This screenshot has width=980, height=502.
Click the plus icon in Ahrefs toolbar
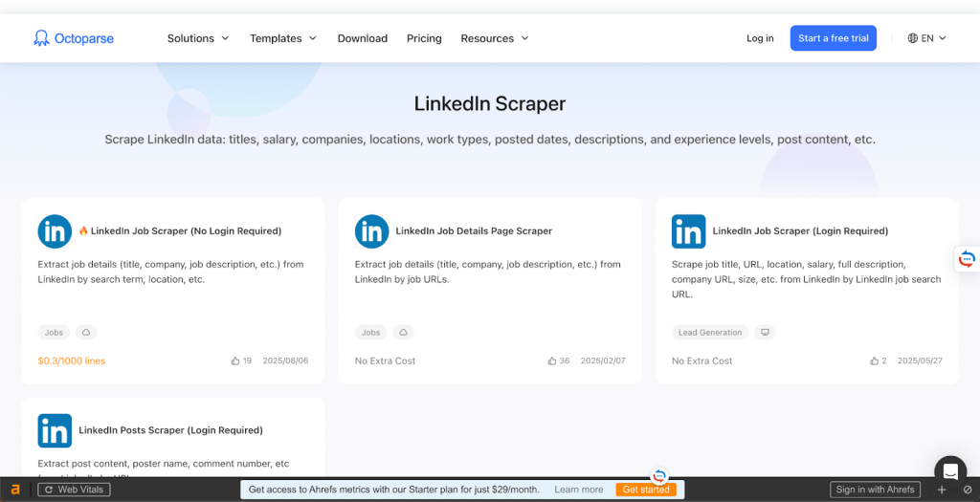(x=942, y=490)
